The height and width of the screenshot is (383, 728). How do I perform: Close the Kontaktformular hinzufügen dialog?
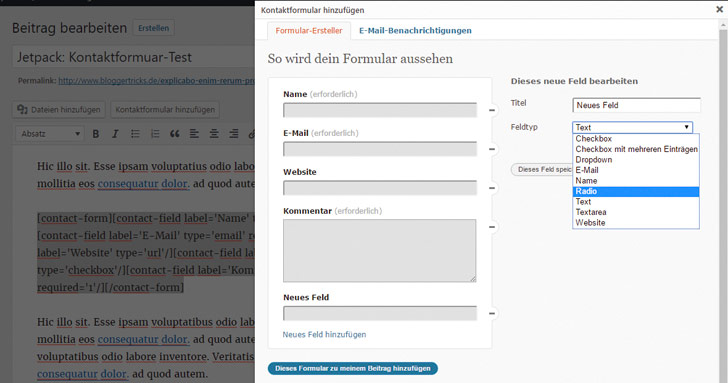(719, 9)
